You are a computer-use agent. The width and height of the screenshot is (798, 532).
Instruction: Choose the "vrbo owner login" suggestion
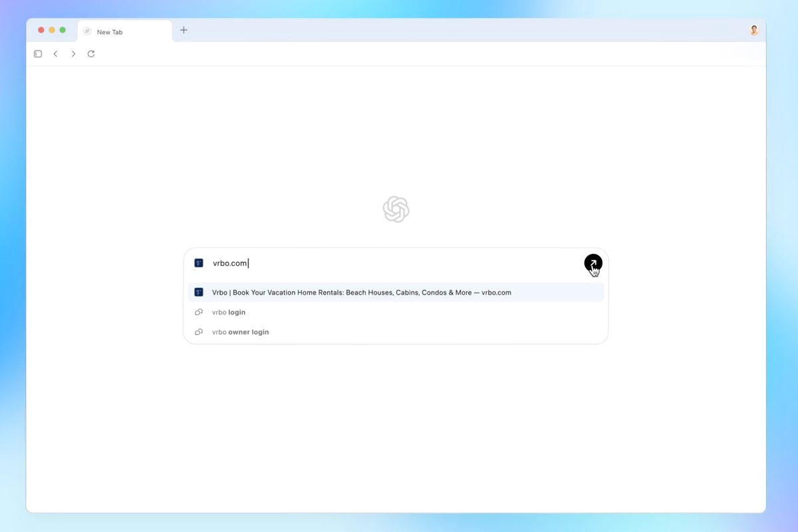(240, 332)
